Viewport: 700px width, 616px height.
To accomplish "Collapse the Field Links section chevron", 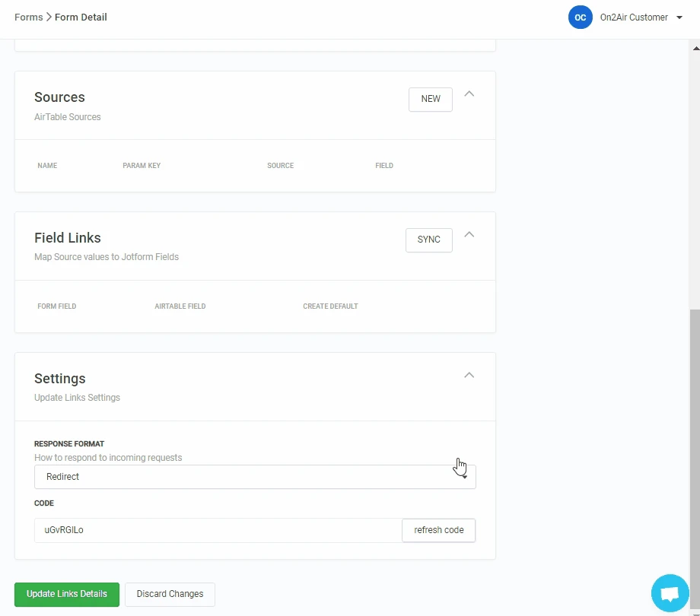I will point(469,234).
